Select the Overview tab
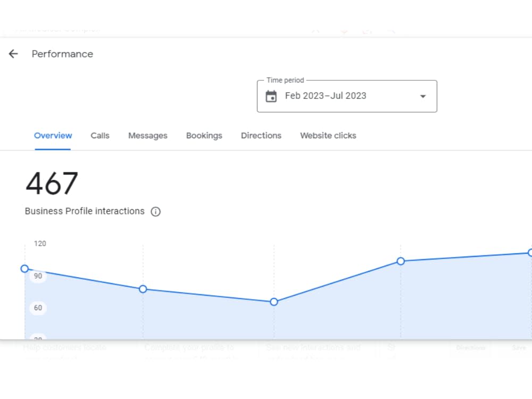 tap(53, 136)
